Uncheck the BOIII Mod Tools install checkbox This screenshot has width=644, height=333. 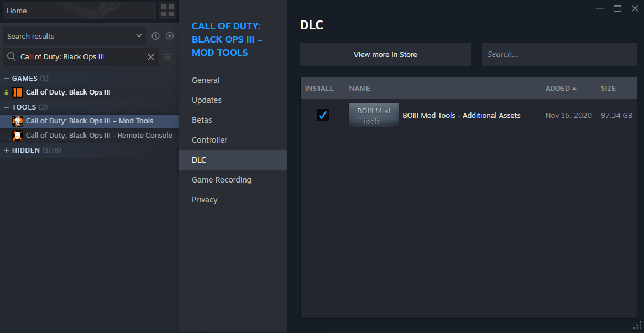pos(323,115)
